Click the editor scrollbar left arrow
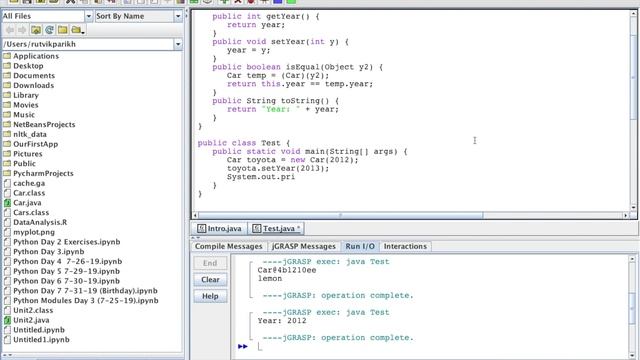The width and height of the screenshot is (640, 360). (x=195, y=215)
